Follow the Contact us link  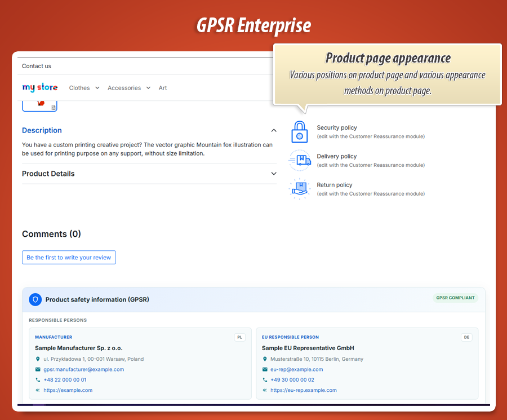coord(37,66)
